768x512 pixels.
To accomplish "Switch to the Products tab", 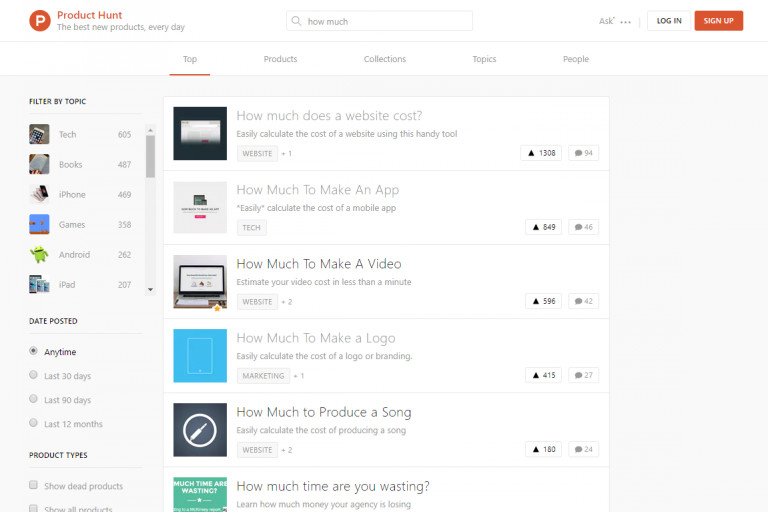I will tap(280, 59).
